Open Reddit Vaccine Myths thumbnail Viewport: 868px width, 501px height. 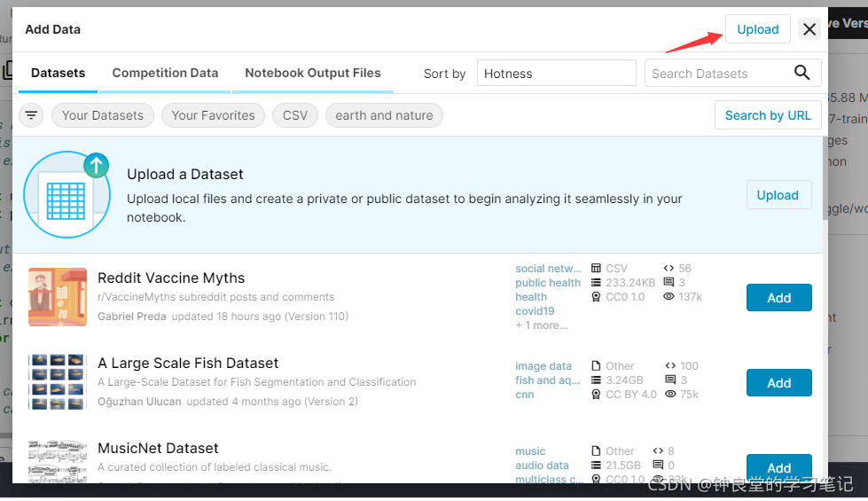[58, 297]
